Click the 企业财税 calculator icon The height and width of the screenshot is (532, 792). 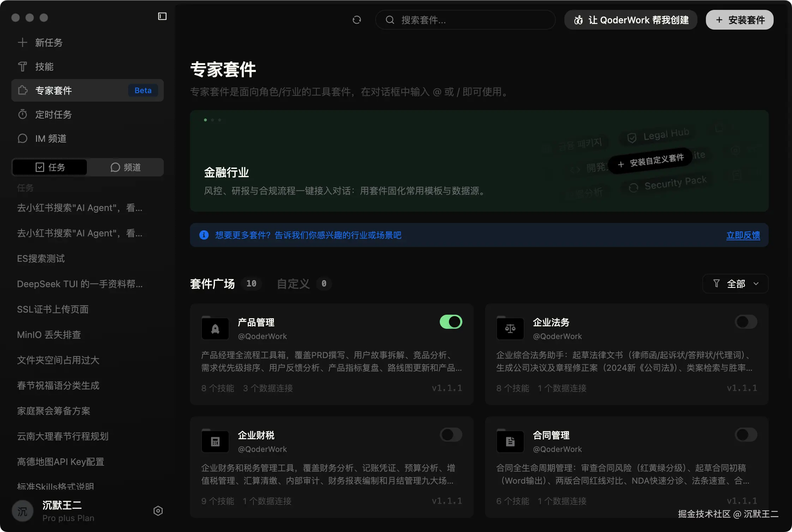215,441
